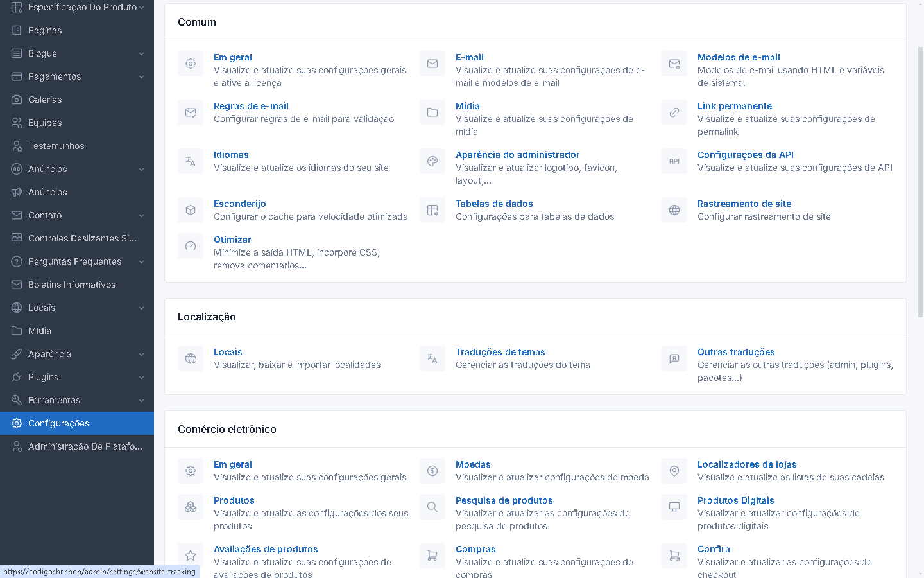Click the dollar coin icon beside Moedas
The height and width of the screenshot is (578, 924).
[x=432, y=471]
